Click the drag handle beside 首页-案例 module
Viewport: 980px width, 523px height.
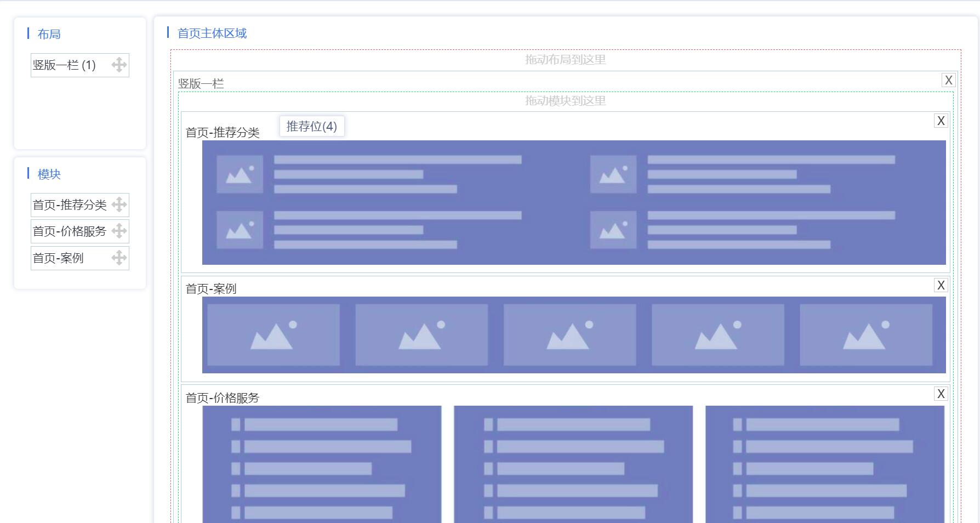coord(118,258)
